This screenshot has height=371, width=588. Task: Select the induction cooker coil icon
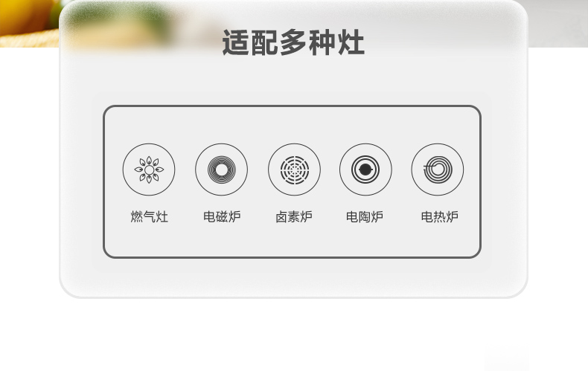[x=221, y=170]
